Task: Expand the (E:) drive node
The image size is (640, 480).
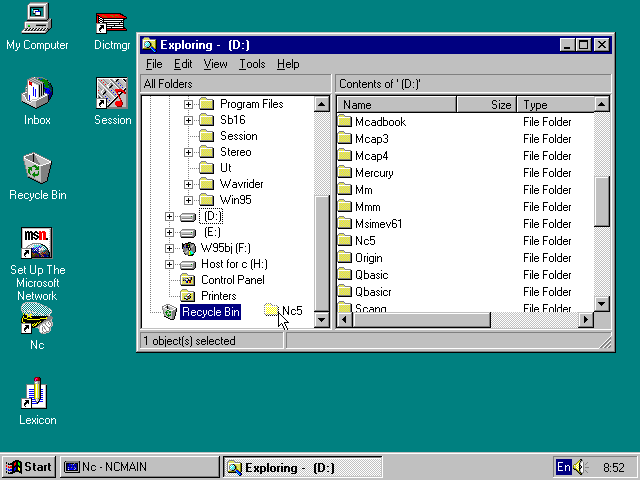Action: [x=169, y=232]
